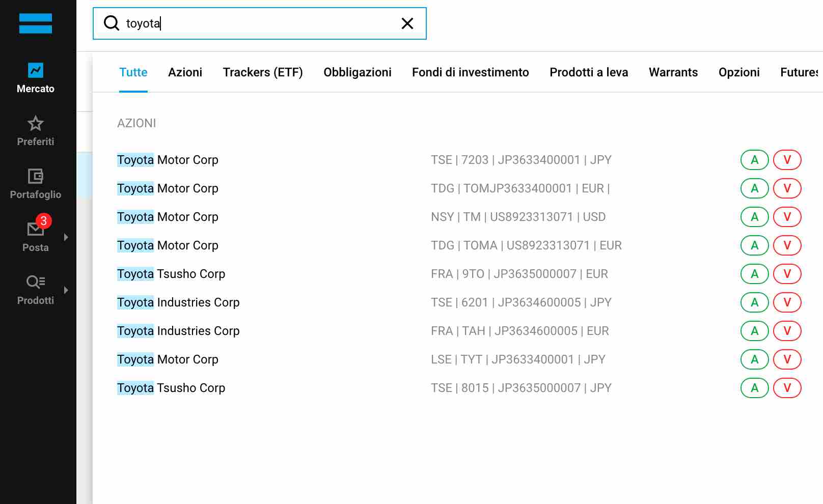The image size is (823, 504).
Task: Click the magnifying glass search icon
Action: [111, 23]
